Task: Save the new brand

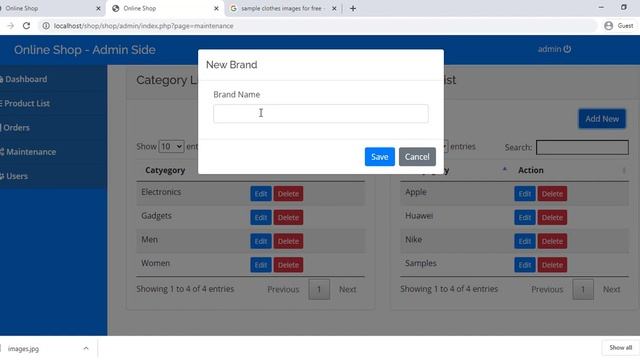Action: point(380,157)
